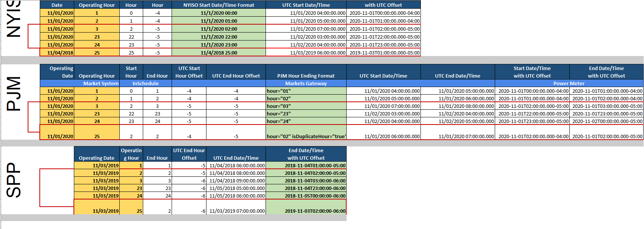The height and width of the screenshot is (229, 644).
Task: Select the cell "11/4/2018 25:00"
Action: pos(219,53)
